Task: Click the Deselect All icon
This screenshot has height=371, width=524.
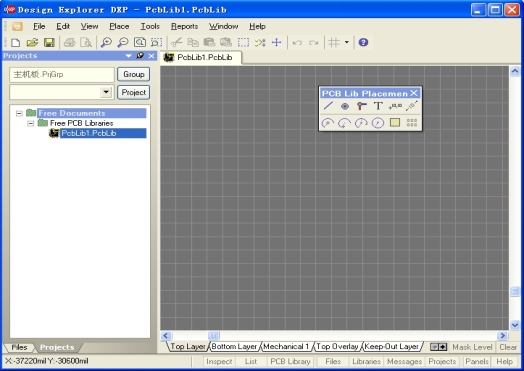Action: 260,42
